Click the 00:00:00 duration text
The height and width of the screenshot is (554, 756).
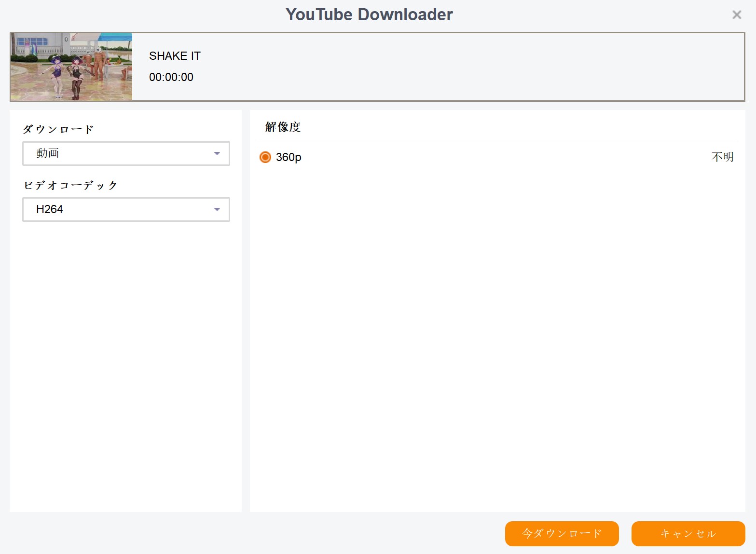pyautogui.click(x=171, y=77)
